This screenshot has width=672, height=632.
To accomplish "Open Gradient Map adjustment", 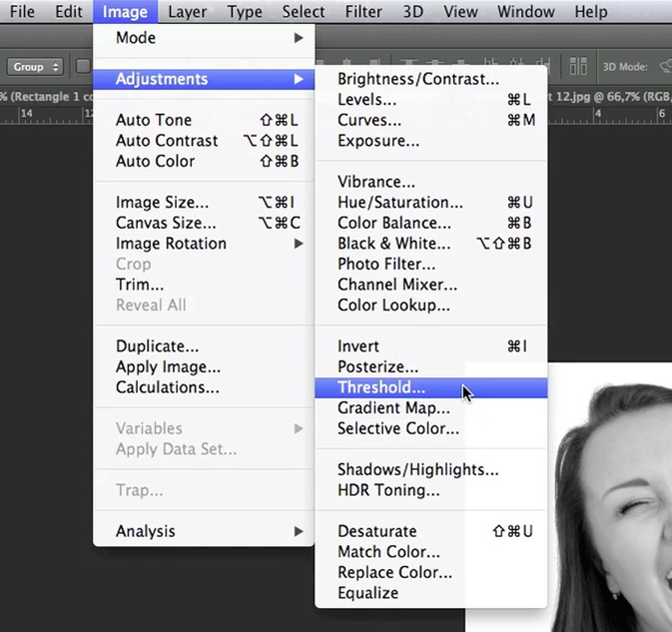I will [x=393, y=408].
